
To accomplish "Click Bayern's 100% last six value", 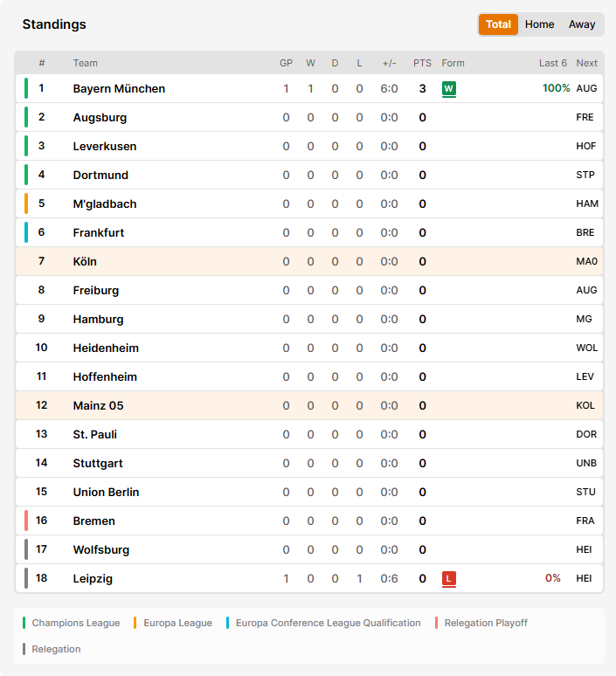I will pyautogui.click(x=556, y=88).
